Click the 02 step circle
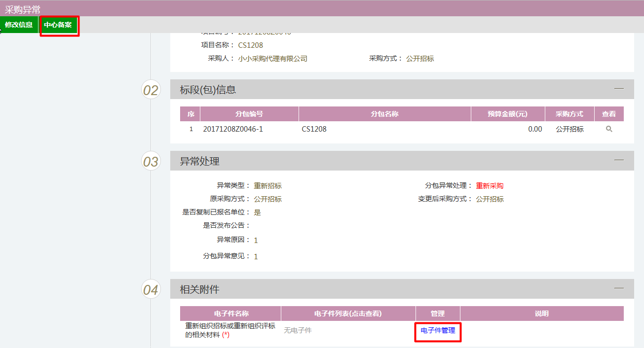Screen dimensions: 644x348 click(151, 90)
